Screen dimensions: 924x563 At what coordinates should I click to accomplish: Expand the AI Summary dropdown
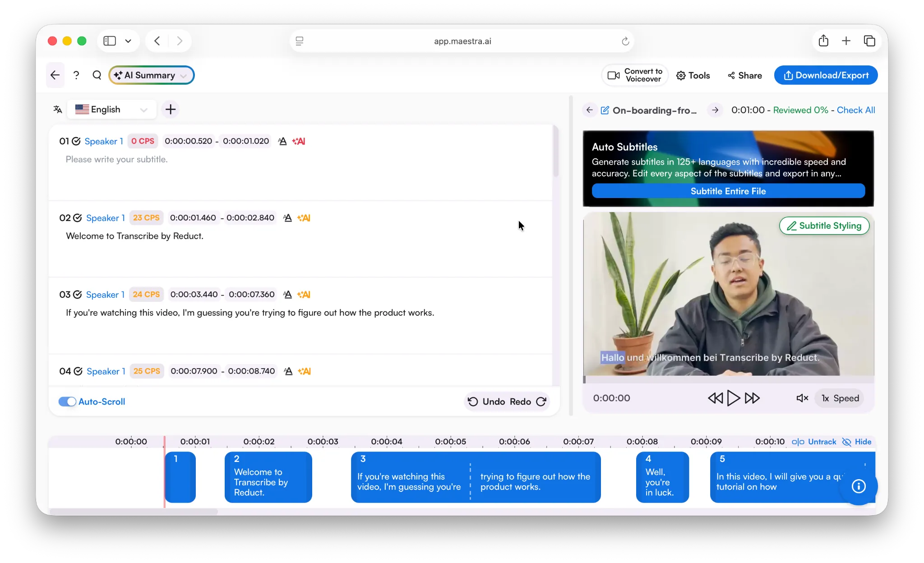pyautogui.click(x=152, y=75)
